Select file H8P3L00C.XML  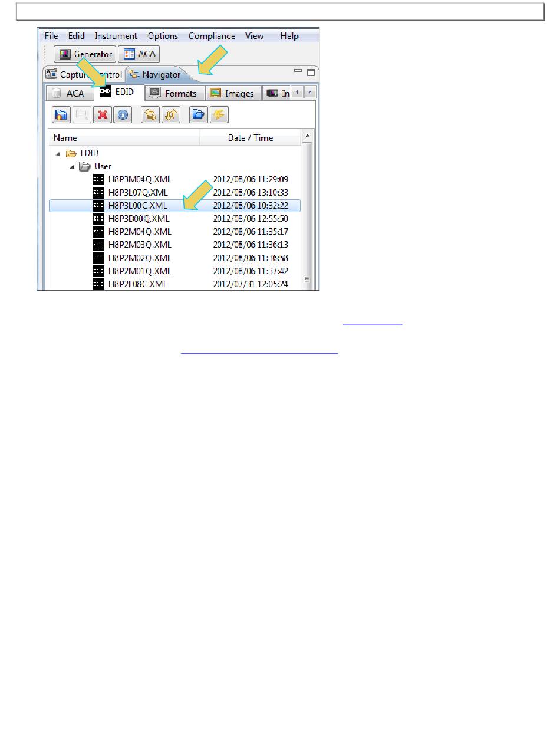click(138, 205)
